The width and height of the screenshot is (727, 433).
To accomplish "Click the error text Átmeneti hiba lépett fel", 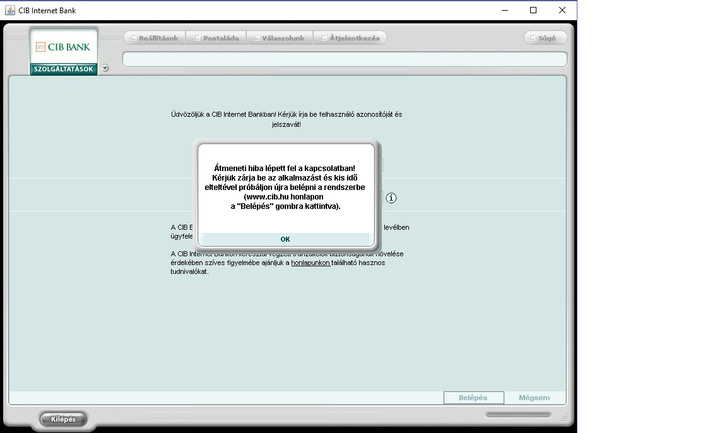I will (285, 187).
